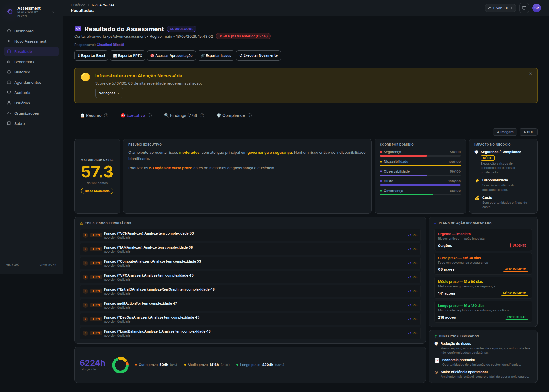Image resolution: width=549 pixels, height=392 pixels.
Task: Open the Usuários person icon
Action: click(9, 103)
